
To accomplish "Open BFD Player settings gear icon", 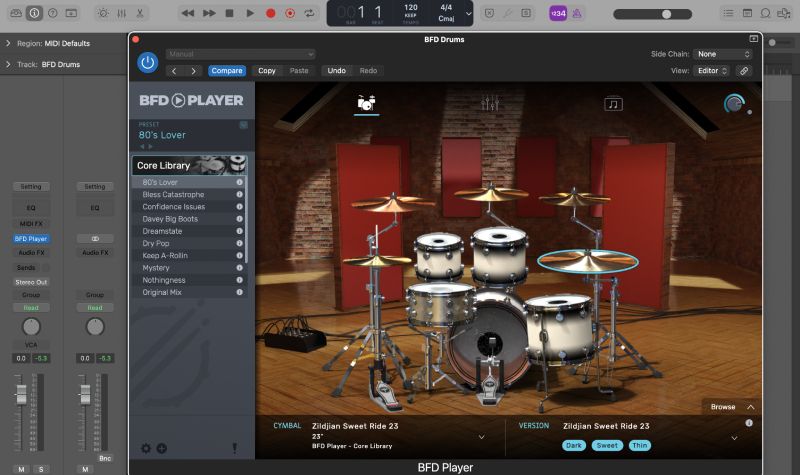I will pos(146,448).
